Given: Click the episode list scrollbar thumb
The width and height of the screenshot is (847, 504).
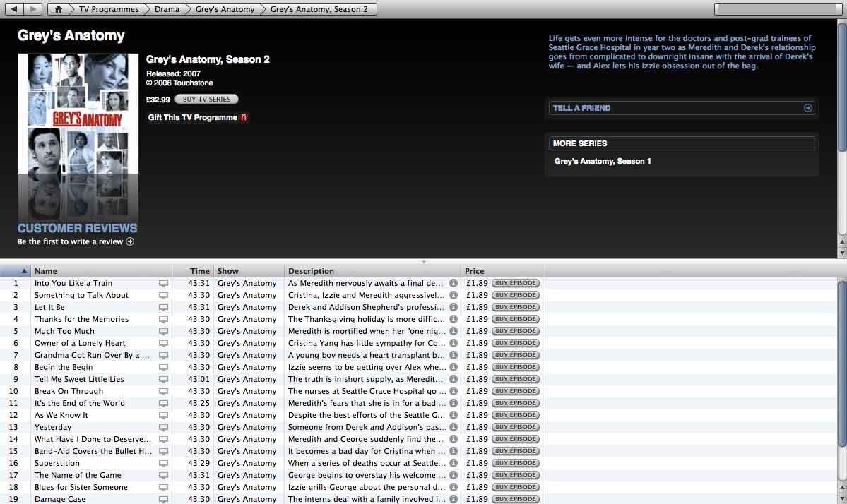Looking at the screenshot, I should pos(842,363).
